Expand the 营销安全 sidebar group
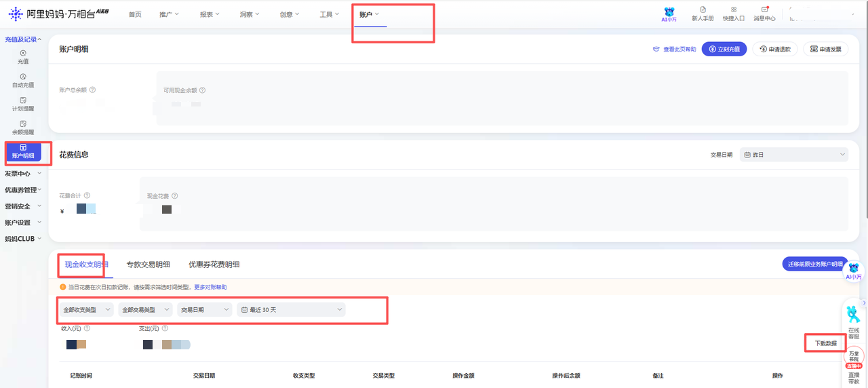The height and width of the screenshot is (388, 868). (23, 206)
